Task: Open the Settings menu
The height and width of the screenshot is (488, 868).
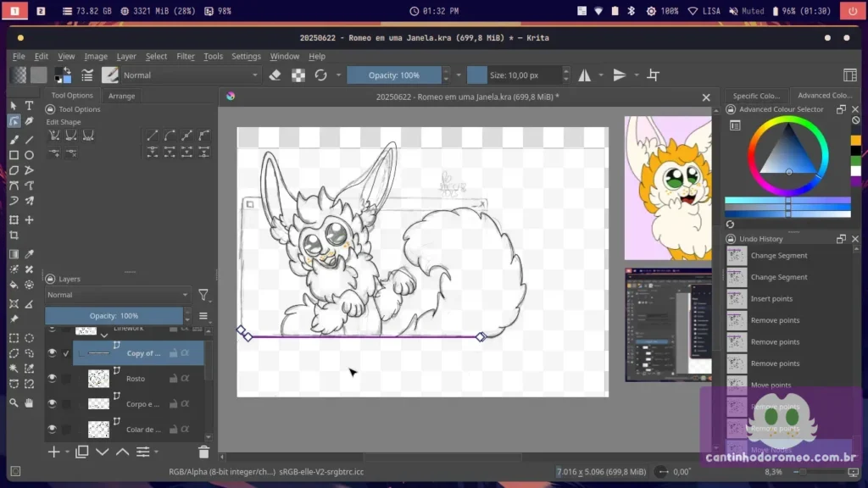Action: pos(246,57)
